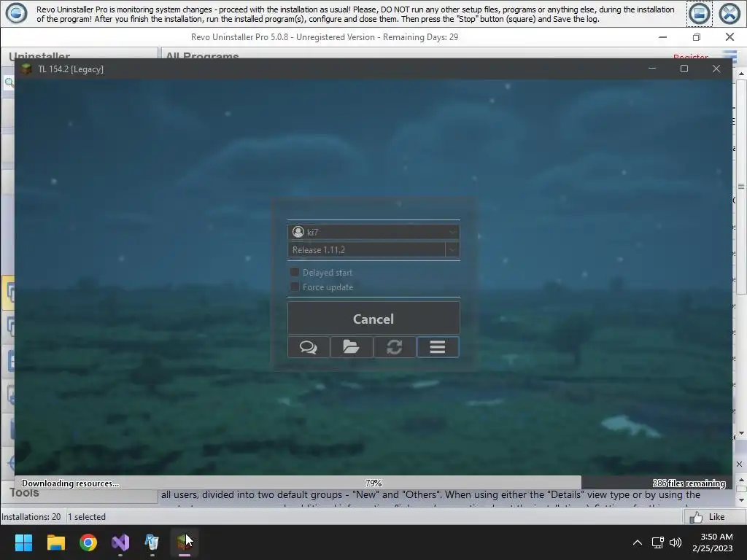The width and height of the screenshot is (747, 560).
Task: Open the TL launcher chat/feedback button
Action: (309, 347)
